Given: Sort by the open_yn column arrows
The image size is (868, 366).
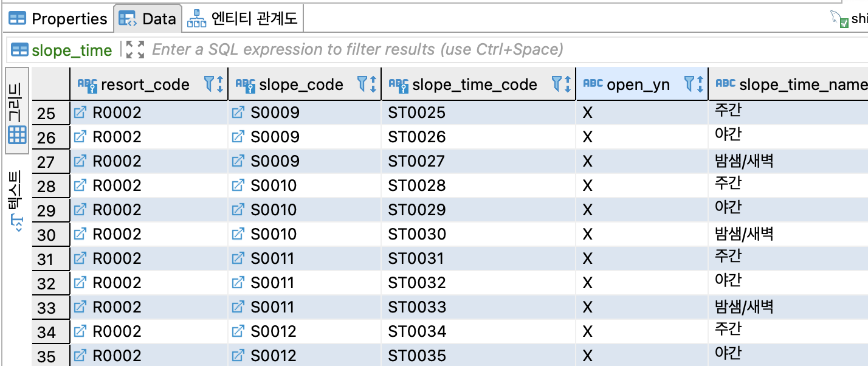Looking at the screenshot, I should (700, 84).
